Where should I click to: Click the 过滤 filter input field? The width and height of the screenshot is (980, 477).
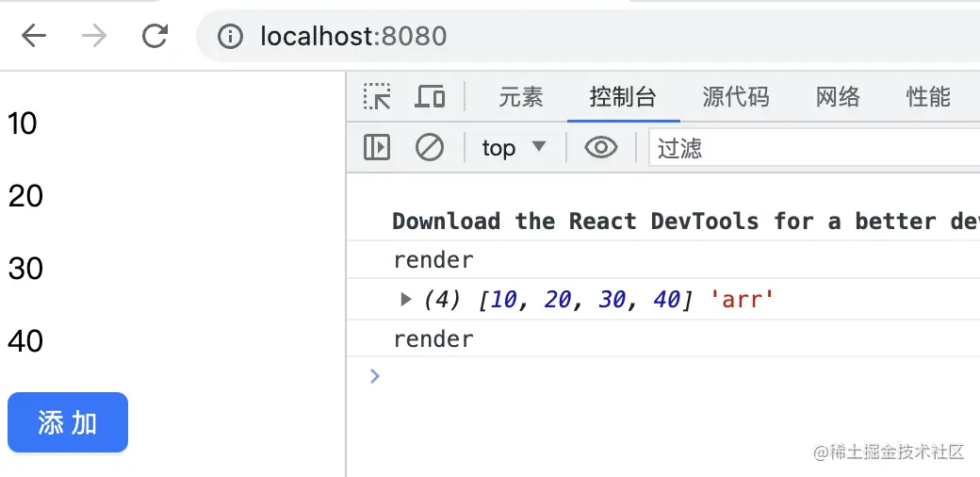(x=814, y=148)
